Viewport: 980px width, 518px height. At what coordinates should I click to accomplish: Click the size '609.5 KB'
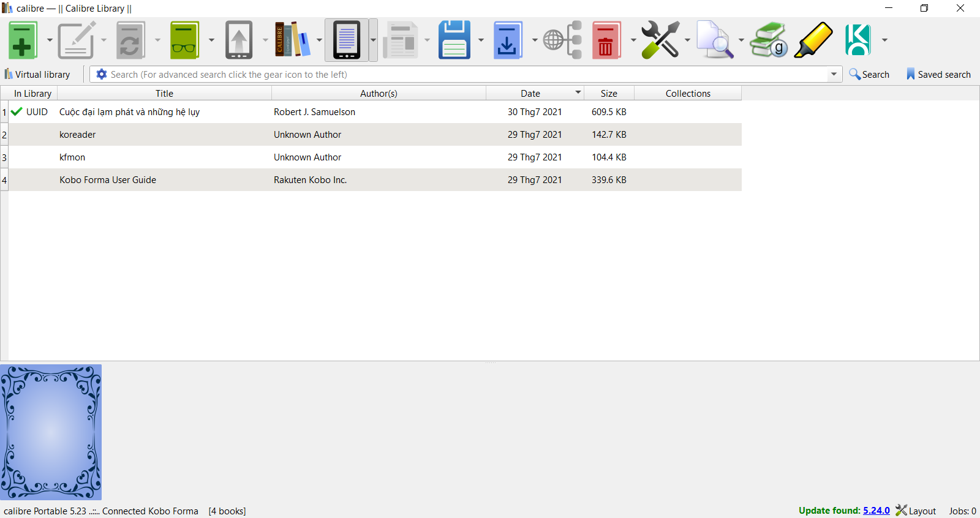coord(609,111)
